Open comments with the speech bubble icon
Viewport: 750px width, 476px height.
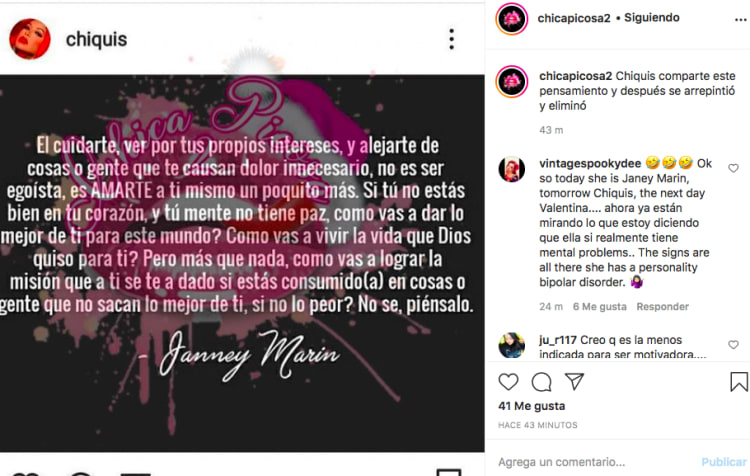point(541,382)
